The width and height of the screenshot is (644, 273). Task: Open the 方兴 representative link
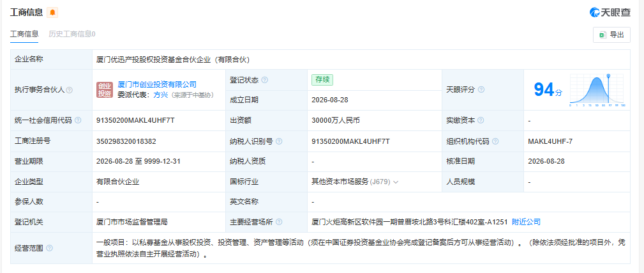point(160,95)
